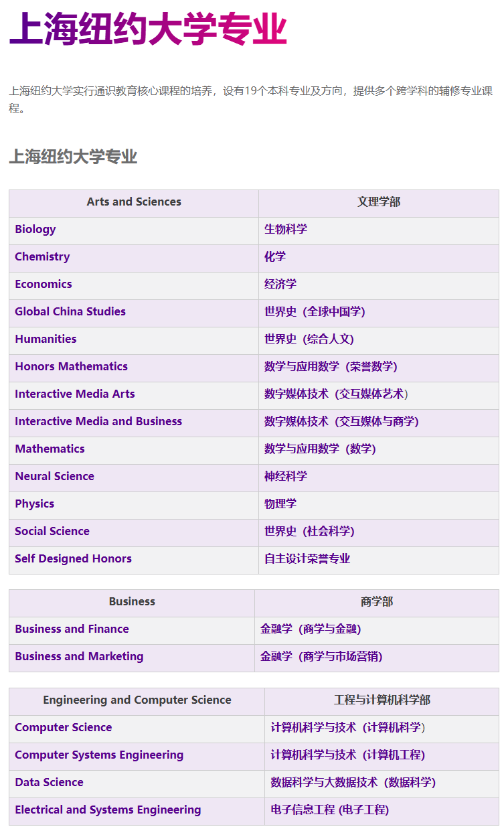Click 计算机科学与技术（计算机工程）link
This screenshot has height=839, width=504.
(347, 755)
